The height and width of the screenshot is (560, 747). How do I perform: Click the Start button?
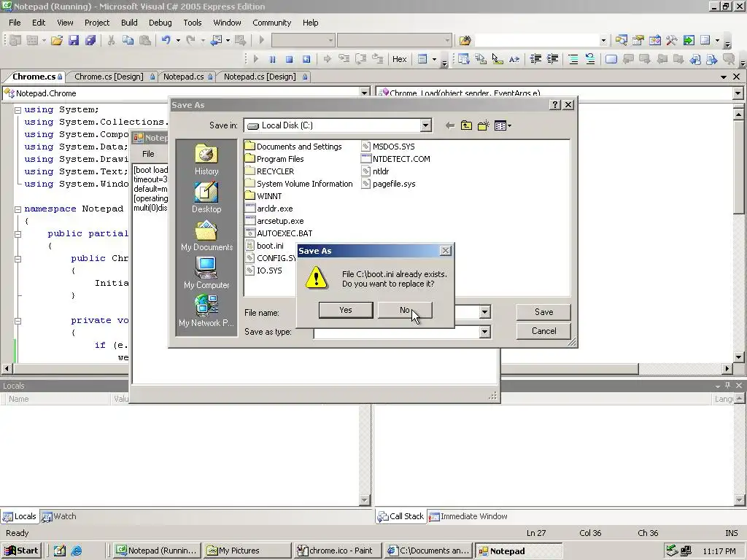coord(21,551)
